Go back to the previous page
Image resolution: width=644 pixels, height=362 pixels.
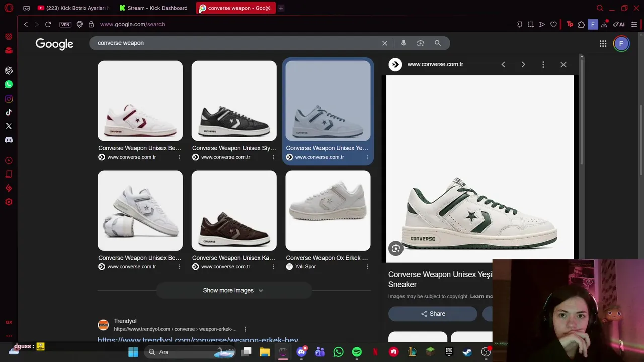(x=26, y=24)
